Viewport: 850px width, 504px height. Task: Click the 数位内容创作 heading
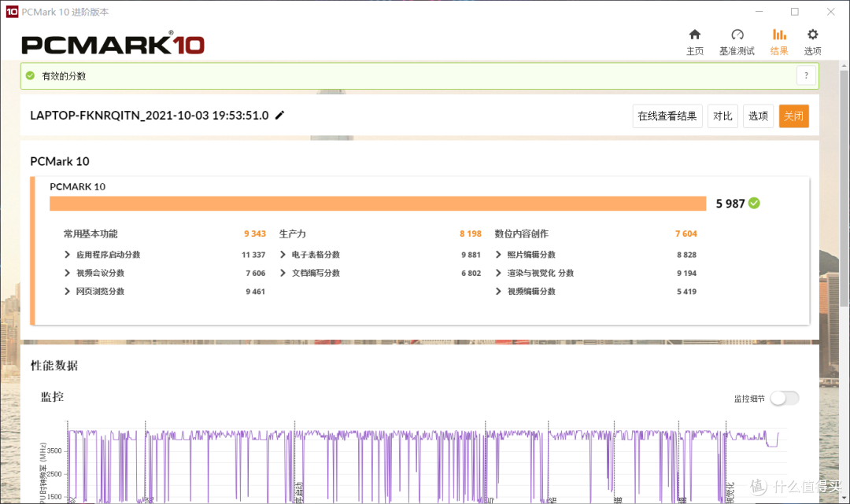point(522,234)
